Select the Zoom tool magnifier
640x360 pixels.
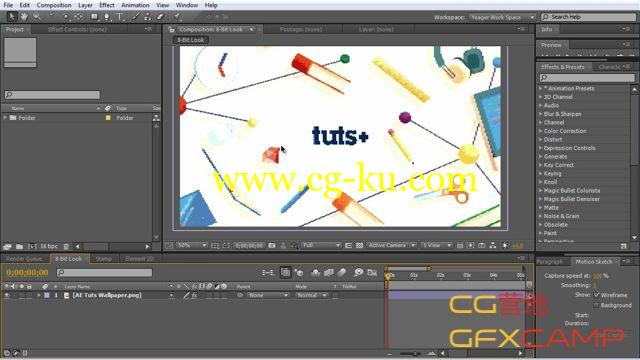tap(37, 17)
